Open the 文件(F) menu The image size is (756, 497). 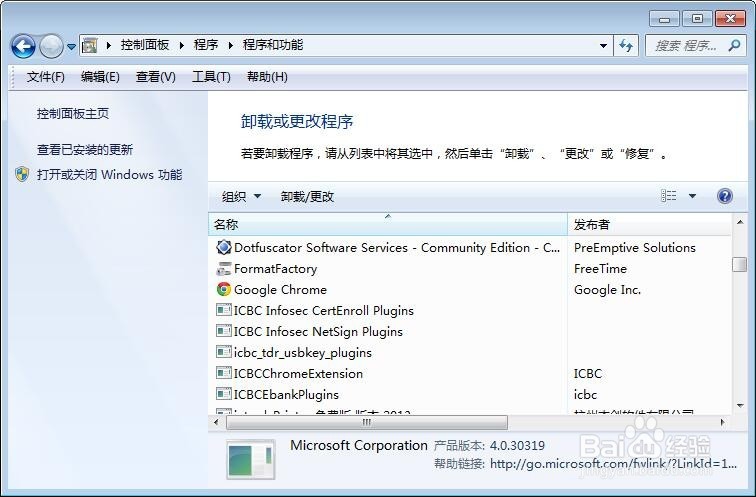coord(45,77)
